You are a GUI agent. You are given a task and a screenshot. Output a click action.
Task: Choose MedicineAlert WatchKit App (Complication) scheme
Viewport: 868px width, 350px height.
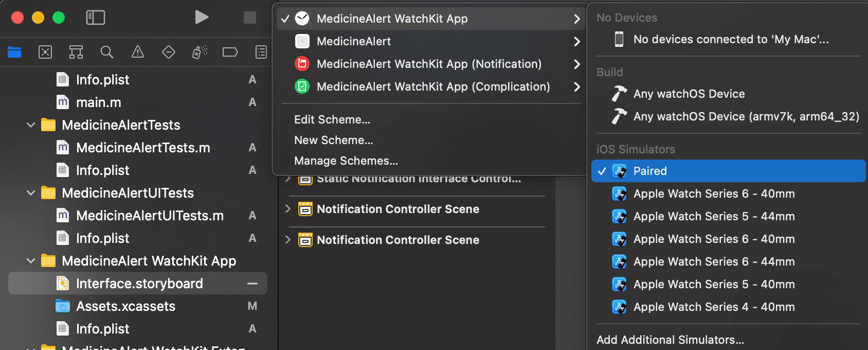pos(433,86)
